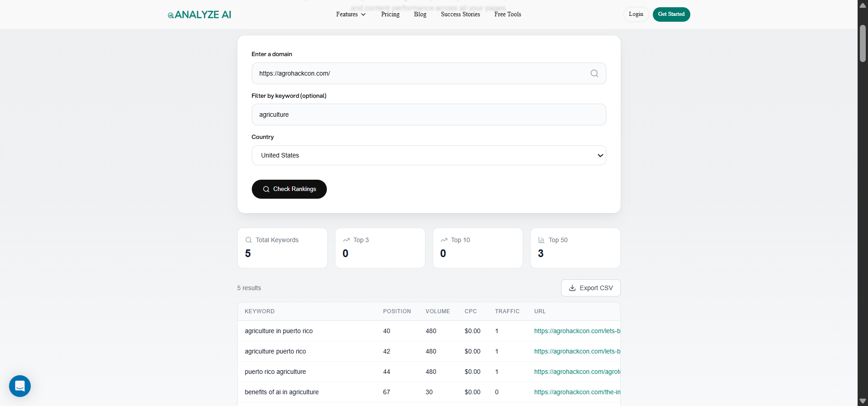
Task: Open URL for agriculture puerto rico row
Action: (x=577, y=351)
